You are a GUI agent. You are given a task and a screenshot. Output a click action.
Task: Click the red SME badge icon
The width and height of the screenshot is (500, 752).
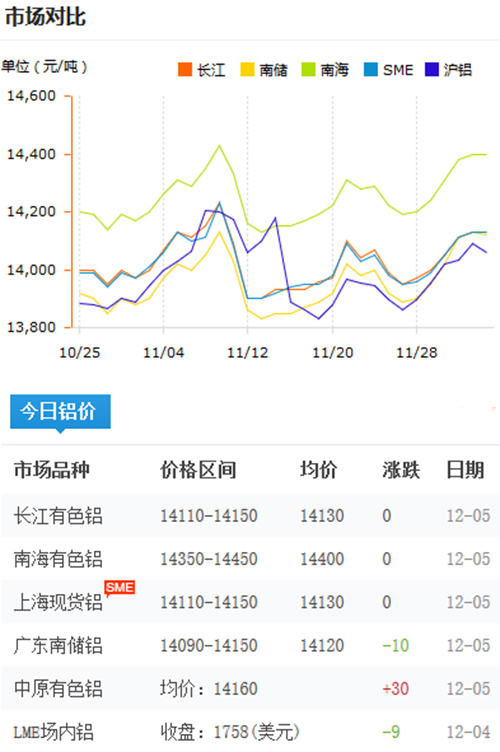click(119, 588)
